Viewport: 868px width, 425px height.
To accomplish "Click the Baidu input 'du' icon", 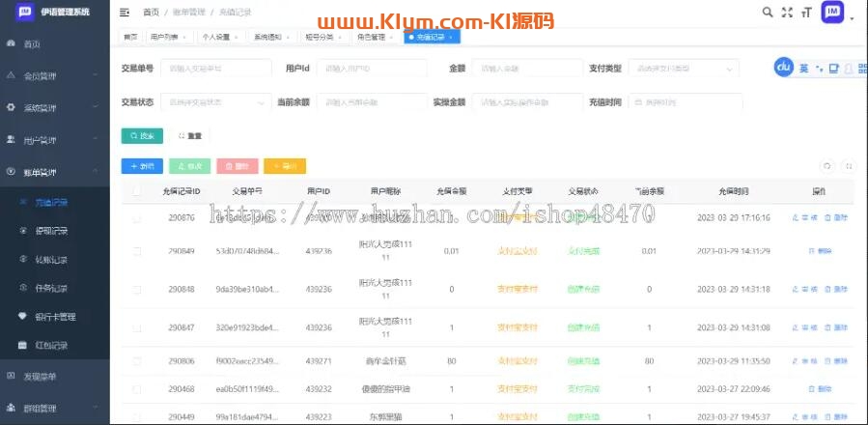I will 784,67.
